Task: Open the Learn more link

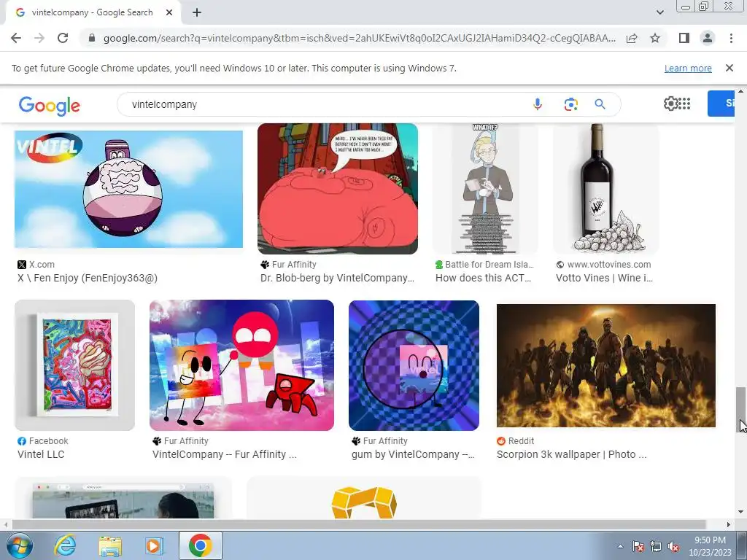Action: [688, 68]
